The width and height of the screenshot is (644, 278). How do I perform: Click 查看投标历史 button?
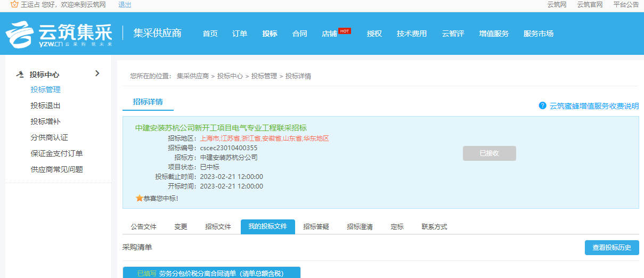(612, 248)
